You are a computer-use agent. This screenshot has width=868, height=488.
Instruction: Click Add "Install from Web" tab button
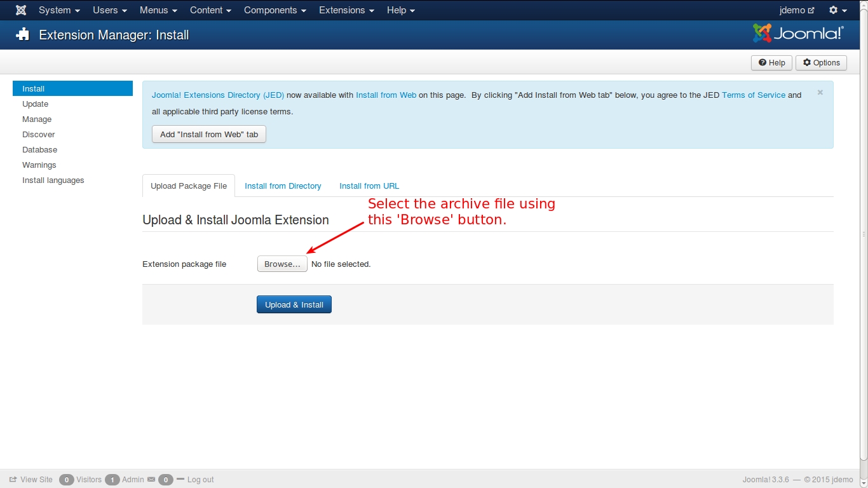pyautogui.click(x=209, y=135)
